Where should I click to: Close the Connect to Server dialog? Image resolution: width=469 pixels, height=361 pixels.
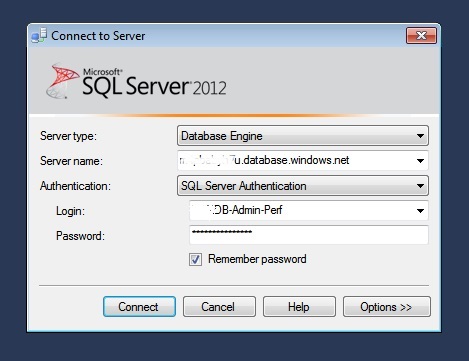pyautogui.click(x=421, y=35)
